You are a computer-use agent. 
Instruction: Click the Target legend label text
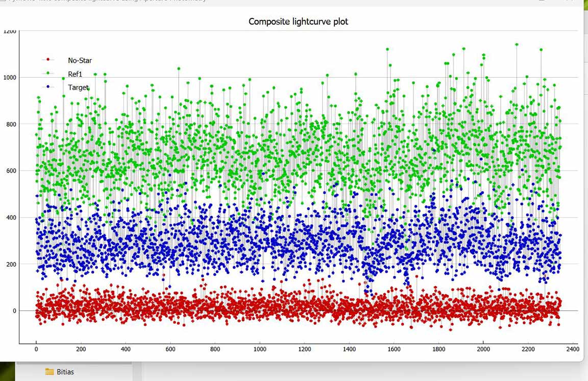tap(78, 88)
